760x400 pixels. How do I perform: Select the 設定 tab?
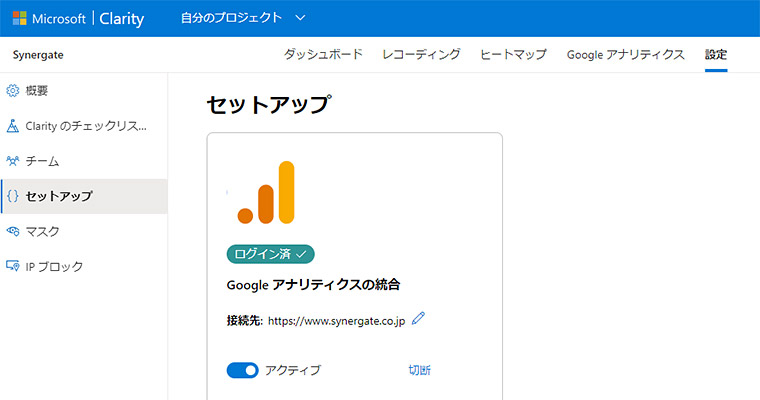716,54
